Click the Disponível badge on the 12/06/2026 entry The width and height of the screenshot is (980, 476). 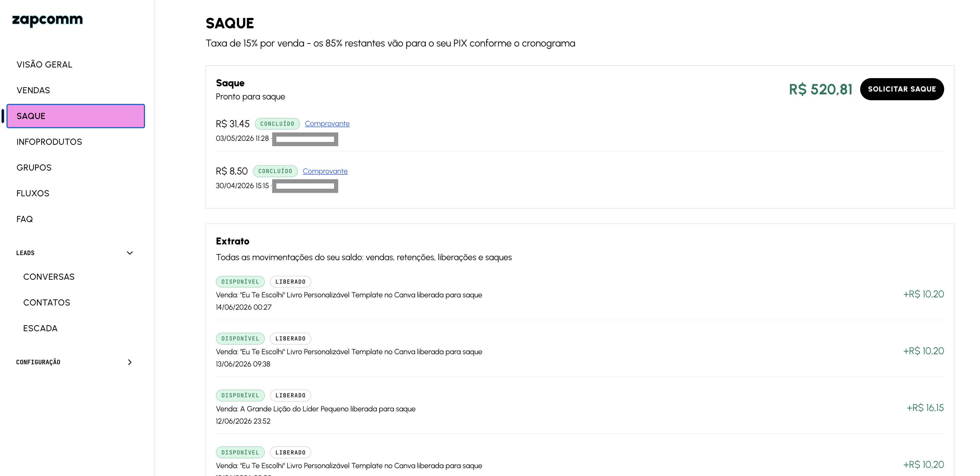tap(241, 395)
